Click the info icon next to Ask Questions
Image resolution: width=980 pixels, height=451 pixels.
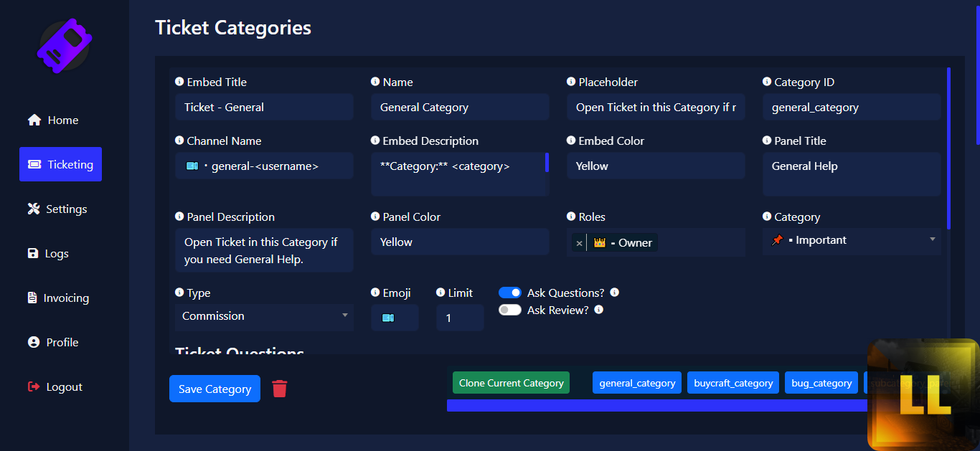[614, 293]
